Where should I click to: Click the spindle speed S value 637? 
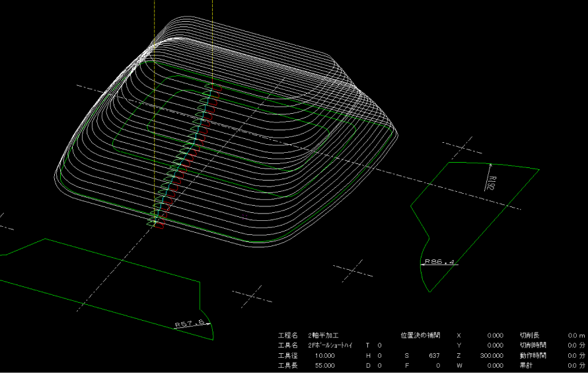point(434,355)
